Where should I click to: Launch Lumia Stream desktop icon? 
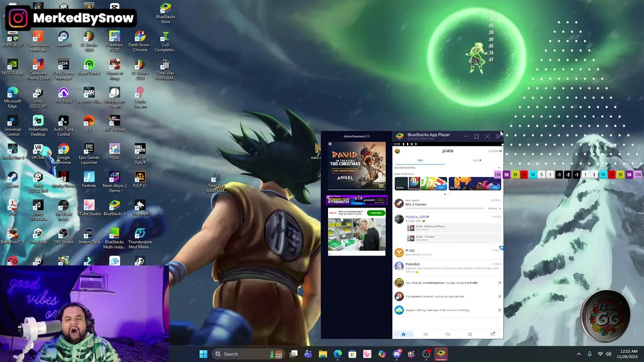tap(140, 98)
